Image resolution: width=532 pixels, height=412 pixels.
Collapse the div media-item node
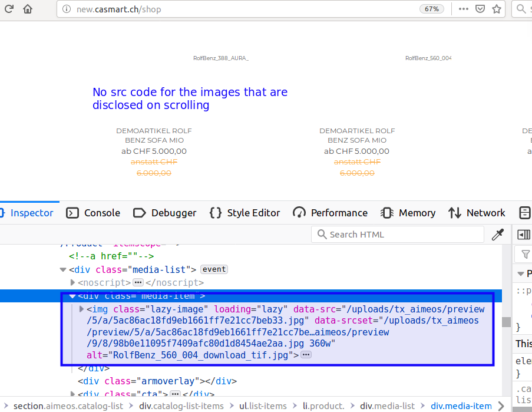click(72, 296)
